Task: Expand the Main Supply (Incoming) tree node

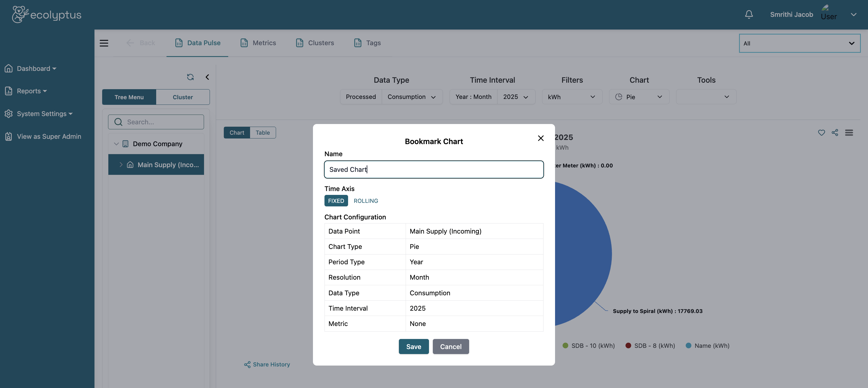Action: click(x=121, y=164)
